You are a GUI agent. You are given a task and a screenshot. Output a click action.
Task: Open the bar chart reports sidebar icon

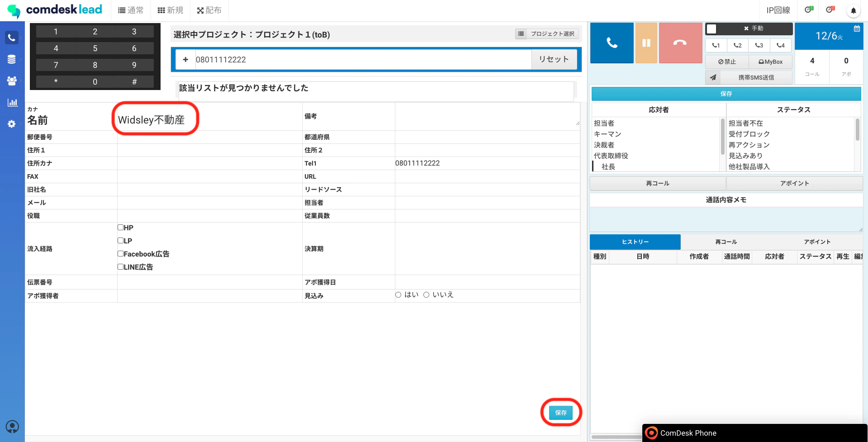tap(12, 102)
